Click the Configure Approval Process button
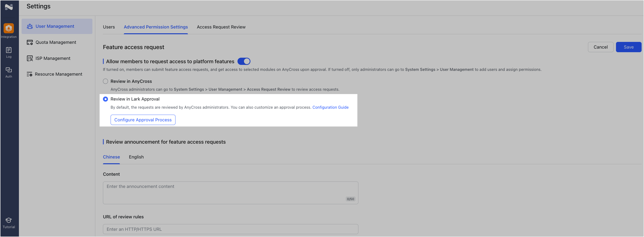Screen dimensions: 644x237 (x=143, y=120)
